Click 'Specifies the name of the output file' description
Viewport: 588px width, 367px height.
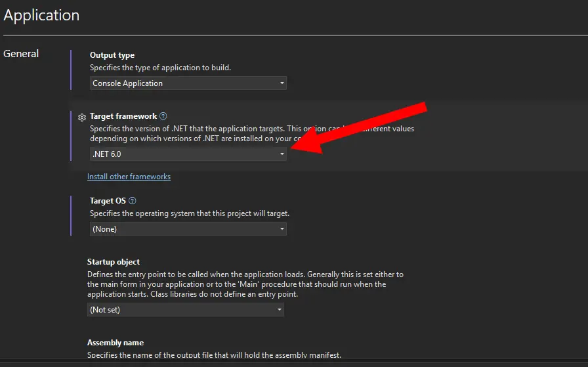pyautogui.click(x=214, y=355)
